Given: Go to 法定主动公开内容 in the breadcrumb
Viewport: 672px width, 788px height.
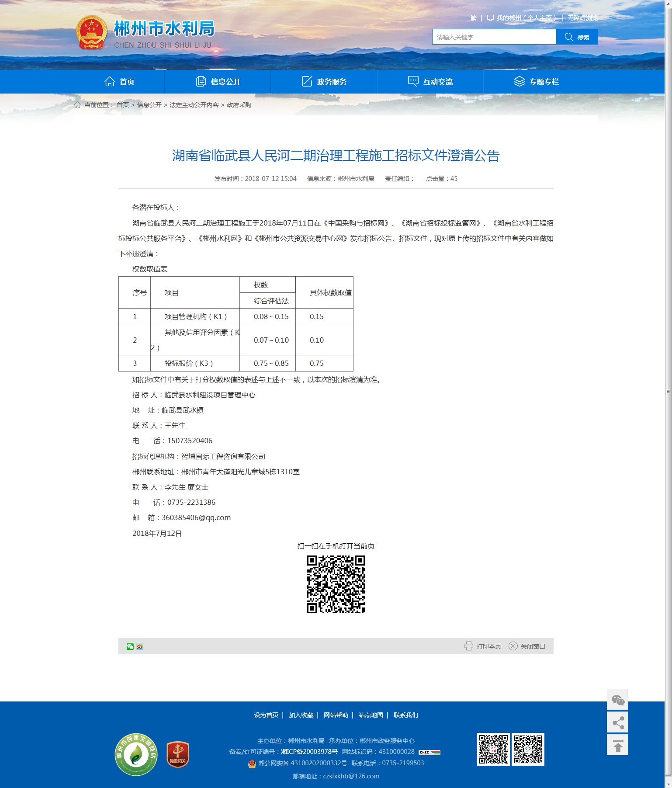Looking at the screenshot, I should pos(194,105).
